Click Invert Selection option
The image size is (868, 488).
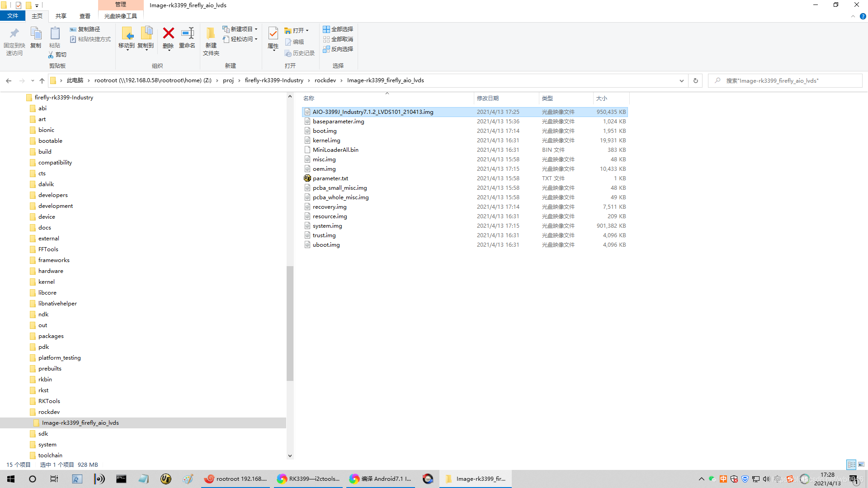[x=338, y=49]
